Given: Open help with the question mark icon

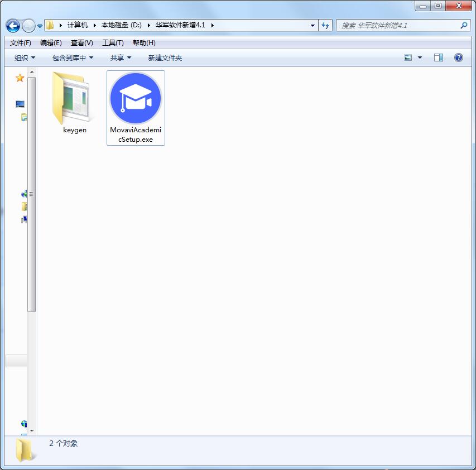Looking at the screenshot, I should [x=458, y=57].
